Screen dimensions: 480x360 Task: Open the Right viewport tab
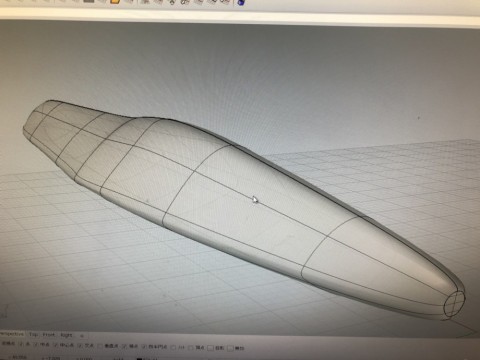click(66, 335)
